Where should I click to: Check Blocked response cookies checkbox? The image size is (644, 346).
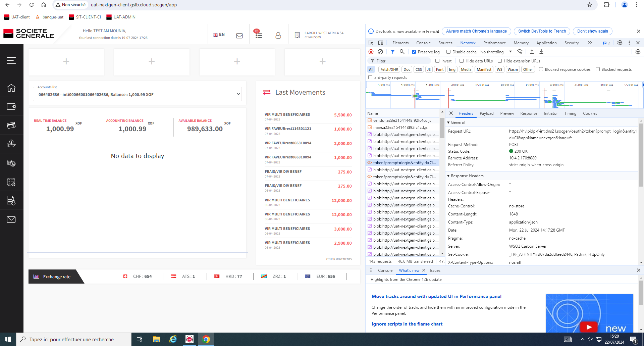pos(541,69)
